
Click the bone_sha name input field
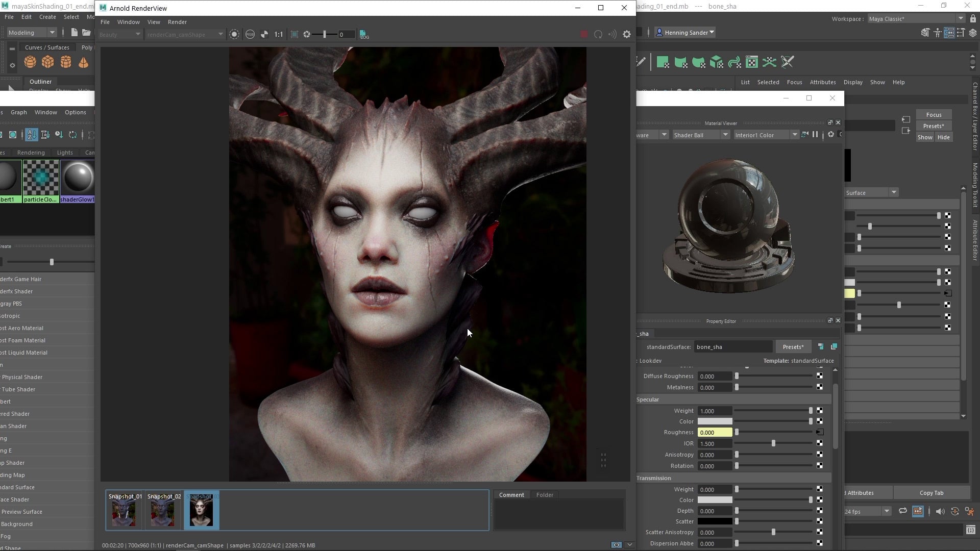click(733, 347)
